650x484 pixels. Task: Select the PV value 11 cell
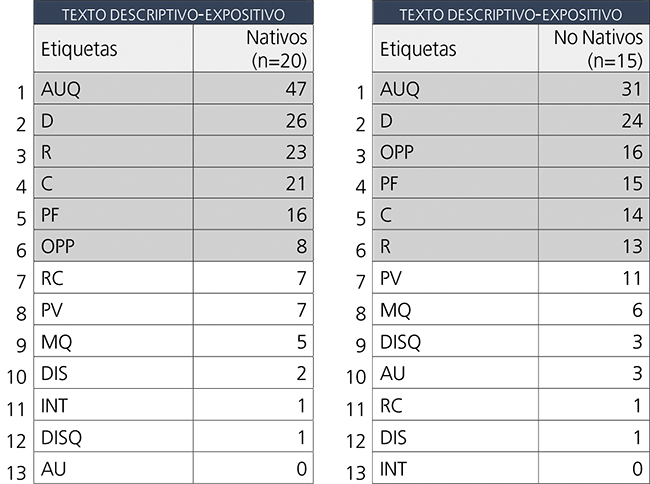click(626, 279)
